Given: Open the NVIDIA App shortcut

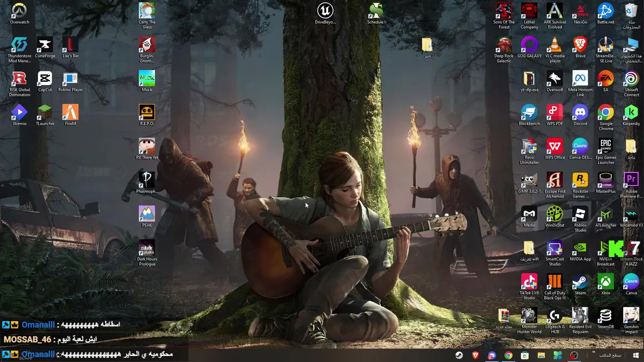Looking at the screenshot, I should 580,251.
